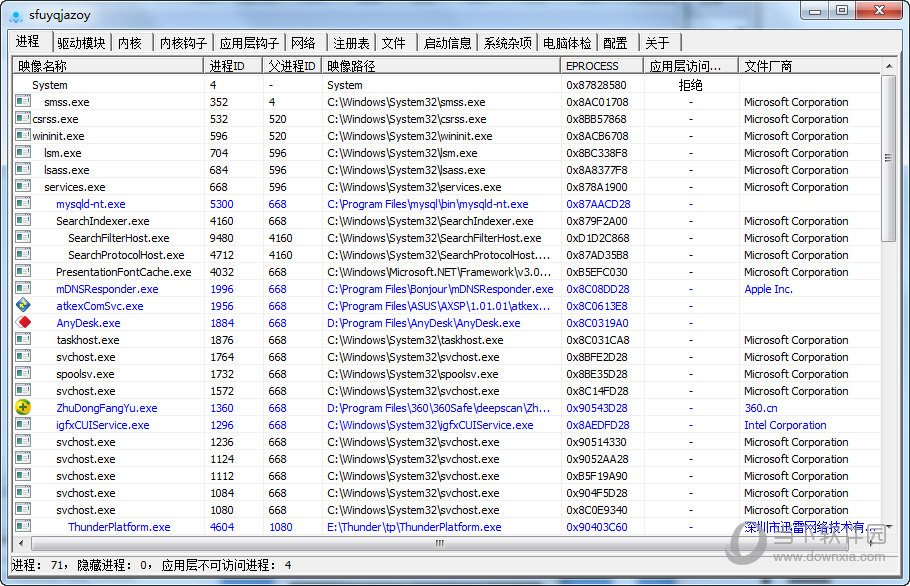Switch to the 驱动模块 tab

[81, 43]
